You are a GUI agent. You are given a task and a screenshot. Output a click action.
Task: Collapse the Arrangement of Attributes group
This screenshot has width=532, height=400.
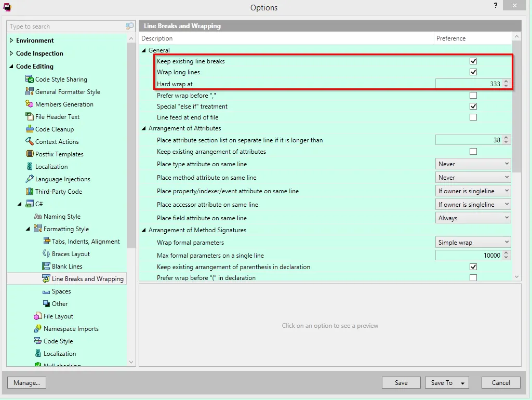[144, 128]
